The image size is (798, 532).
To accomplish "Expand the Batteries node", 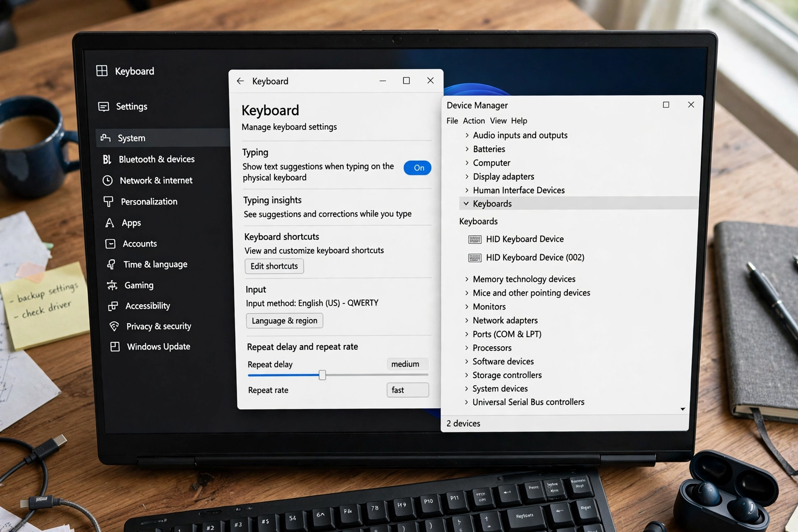I will tap(467, 149).
